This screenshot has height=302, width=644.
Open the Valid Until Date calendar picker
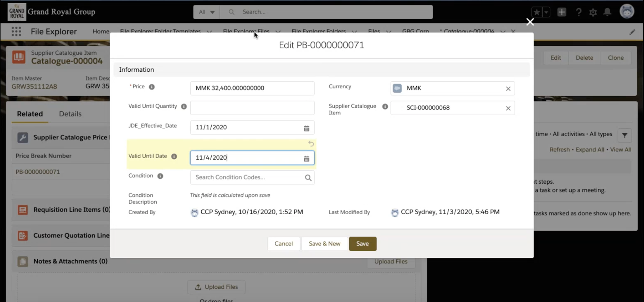[x=306, y=159]
